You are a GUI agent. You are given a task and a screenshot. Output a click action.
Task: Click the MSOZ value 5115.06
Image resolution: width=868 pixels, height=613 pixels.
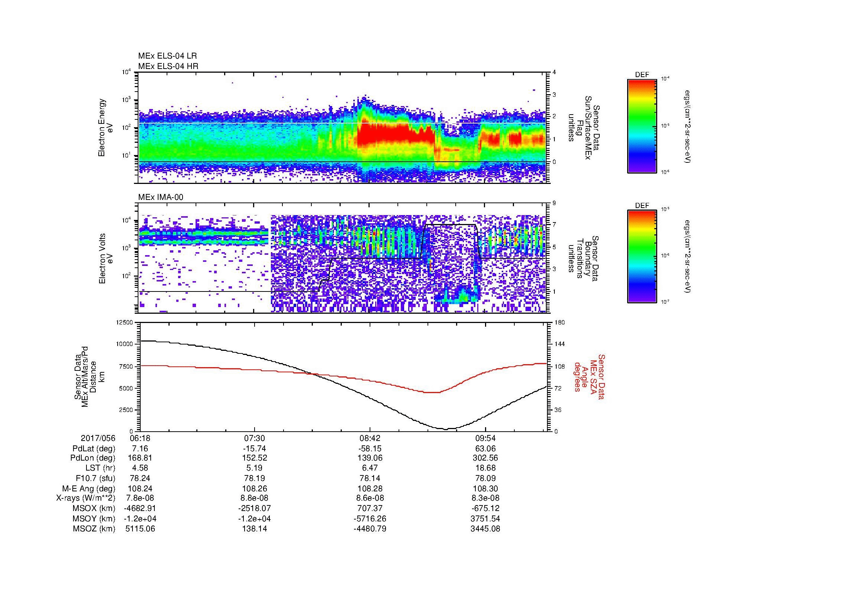(x=140, y=529)
